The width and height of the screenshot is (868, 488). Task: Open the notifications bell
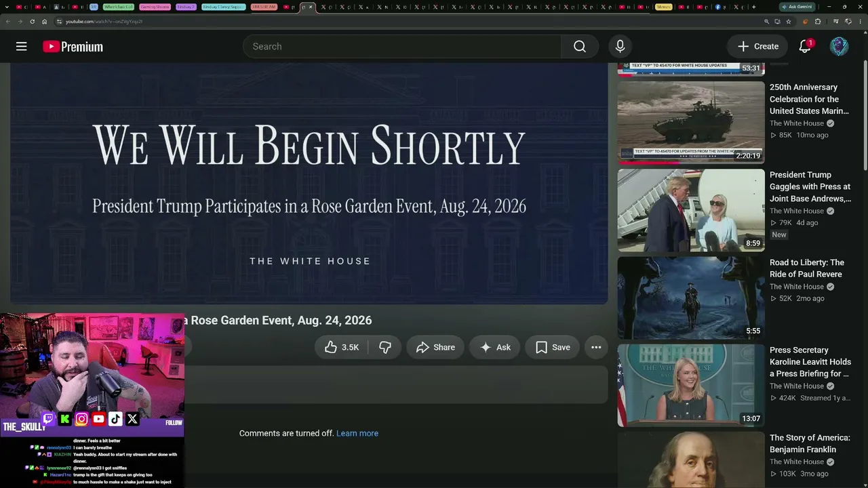click(x=805, y=46)
